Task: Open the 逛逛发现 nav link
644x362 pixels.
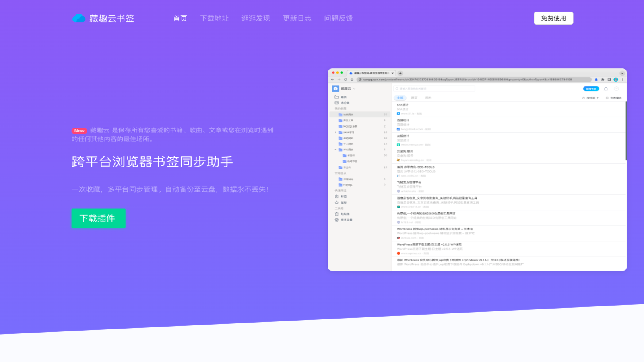Action: click(x=256, y=18)
